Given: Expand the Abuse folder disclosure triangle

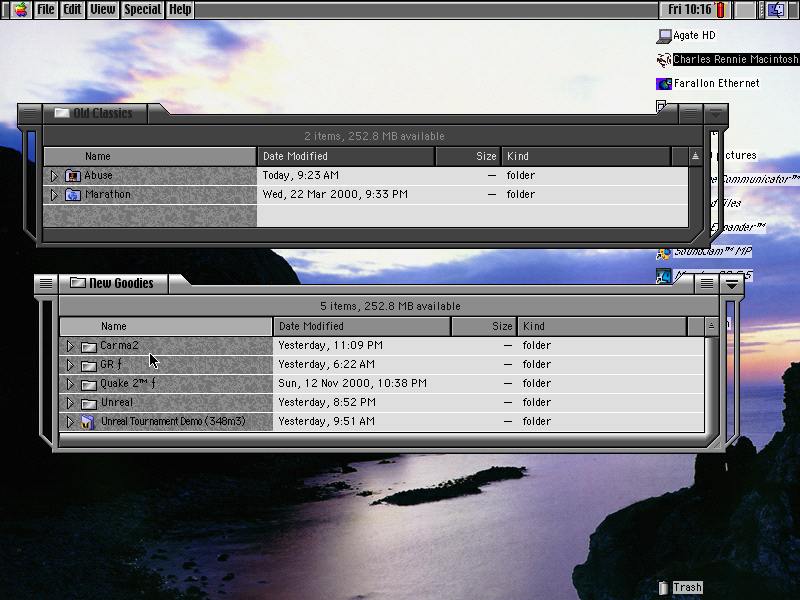Looking at the screenshot, I should coord(54,176).
